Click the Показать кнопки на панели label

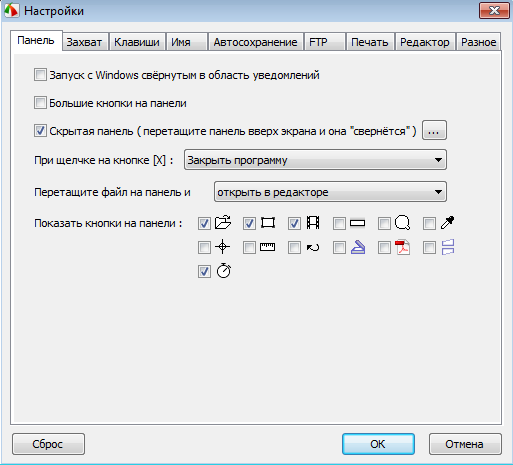tap(108, 223)
